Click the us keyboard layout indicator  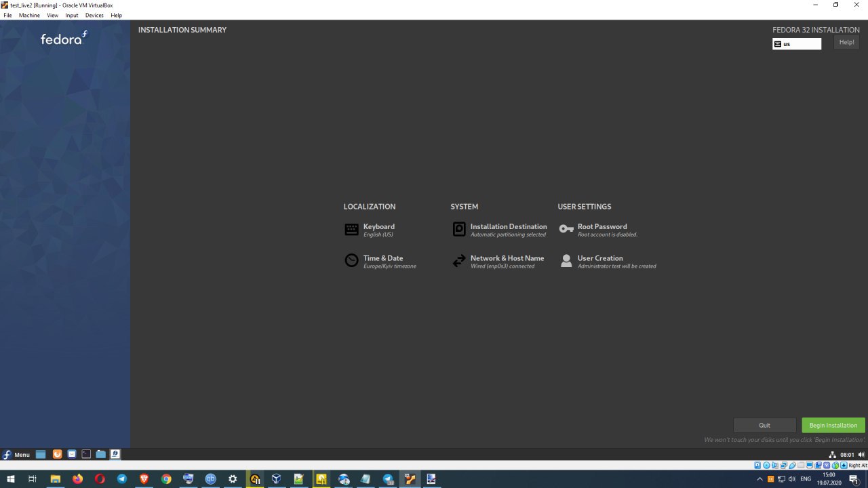coord(797,43)
